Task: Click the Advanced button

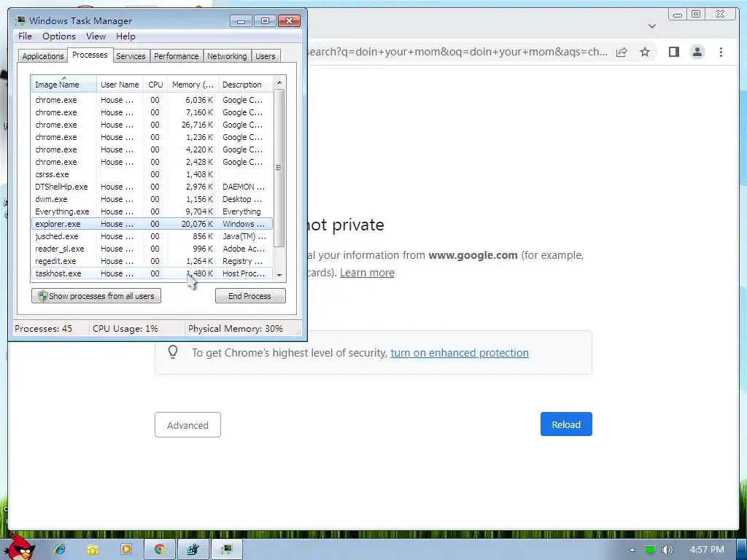Action: coord(187,425)
